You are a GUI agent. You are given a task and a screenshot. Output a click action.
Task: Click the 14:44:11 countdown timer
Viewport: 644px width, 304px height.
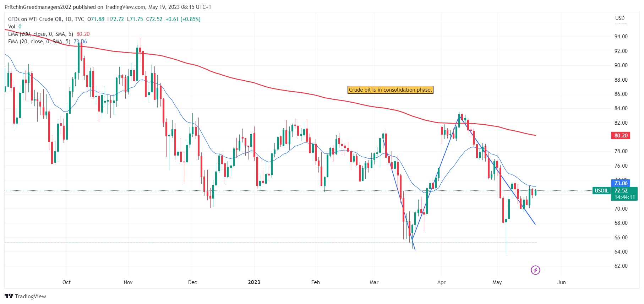coord(624,197)
